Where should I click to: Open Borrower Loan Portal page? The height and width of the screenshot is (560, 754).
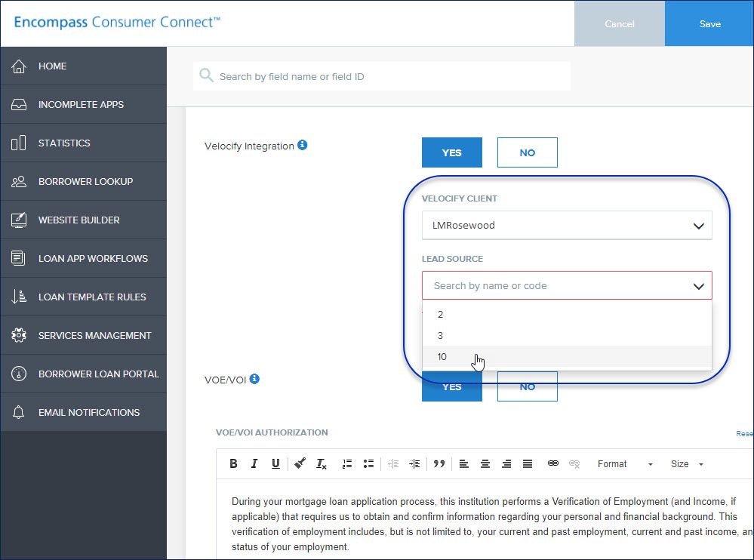[x=83, y=374]
